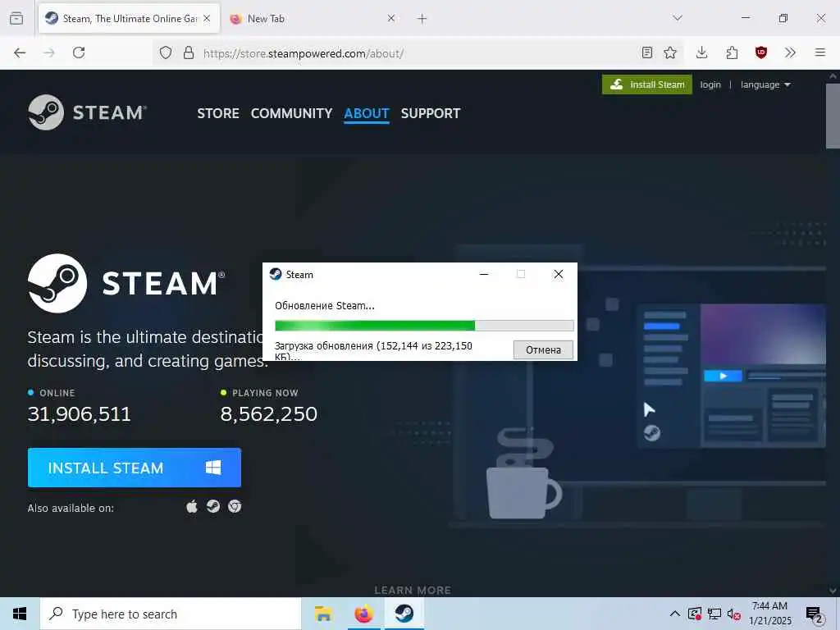
Task: Expand the language dropdown
Action: pyautogui.click(x=765, y=84)
